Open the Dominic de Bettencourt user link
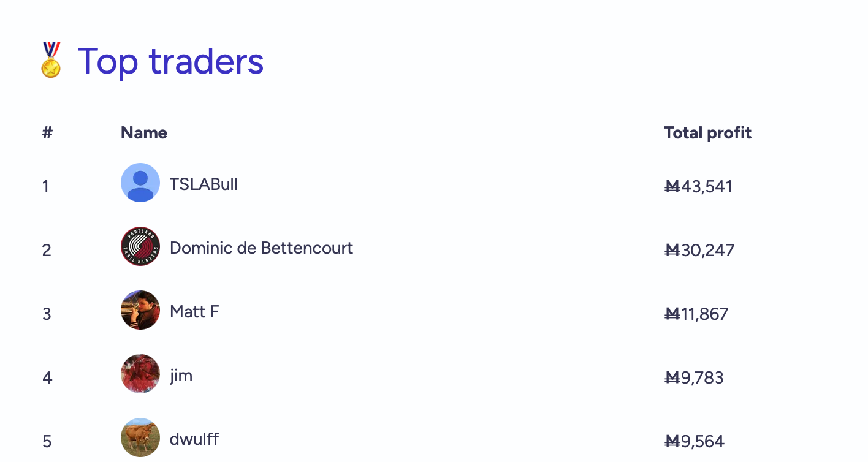Screen dimensions: 868x462 click(x=261, y=248)
